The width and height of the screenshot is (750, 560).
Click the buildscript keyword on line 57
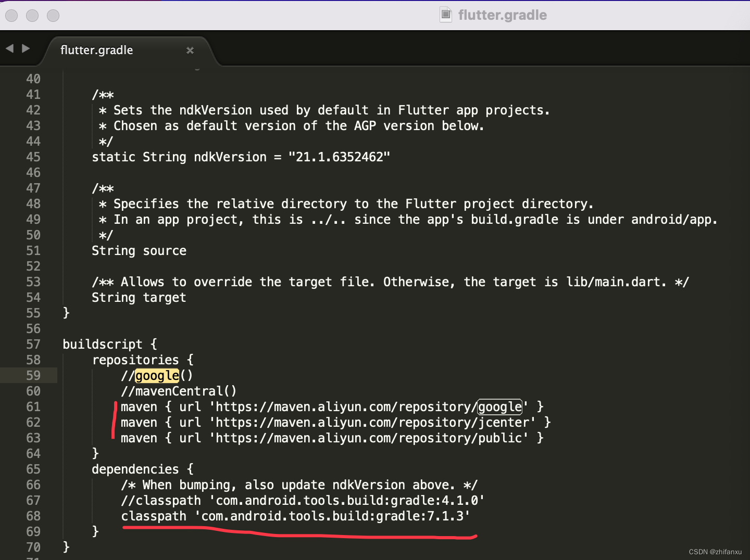click(x=102, y=344)
